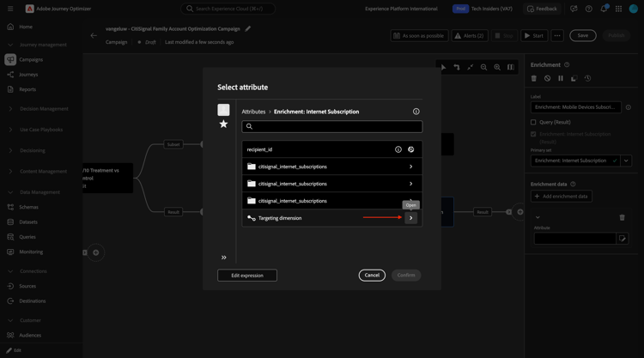Click Add enrichment data button

tap(562, 197)
